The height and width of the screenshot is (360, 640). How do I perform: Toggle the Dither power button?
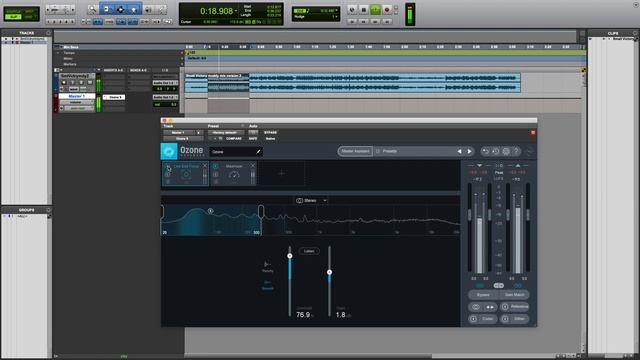coord(505,319)
